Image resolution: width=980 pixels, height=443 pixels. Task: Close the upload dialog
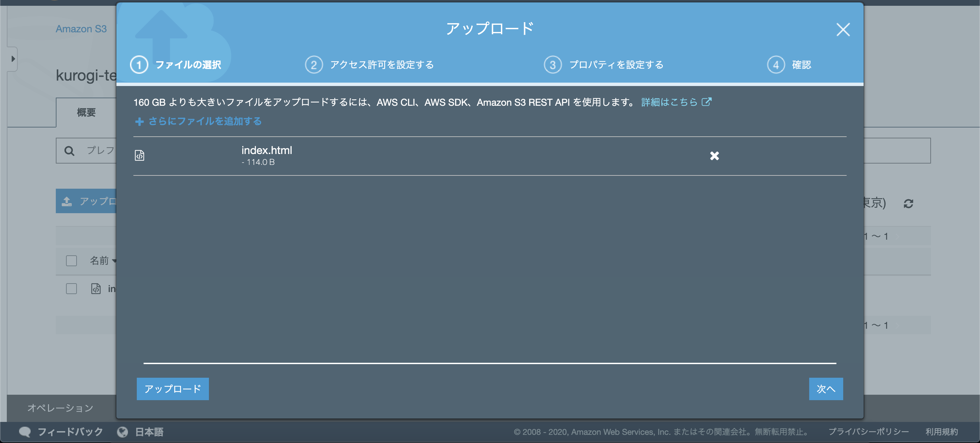pyautogui.click(x=843, y=30)
